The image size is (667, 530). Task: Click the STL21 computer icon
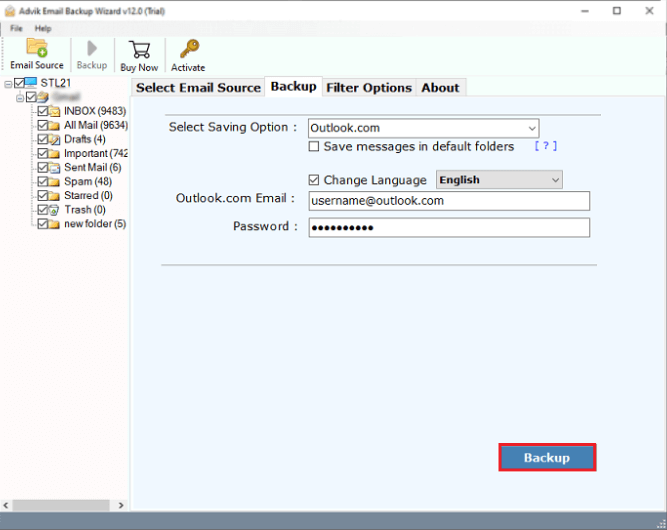pos(31,83)
